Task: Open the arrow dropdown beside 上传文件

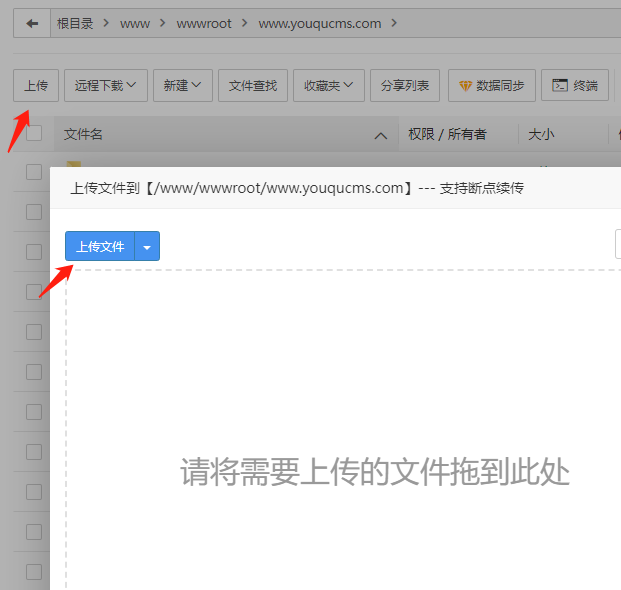Action: click(x=147, y=246)
